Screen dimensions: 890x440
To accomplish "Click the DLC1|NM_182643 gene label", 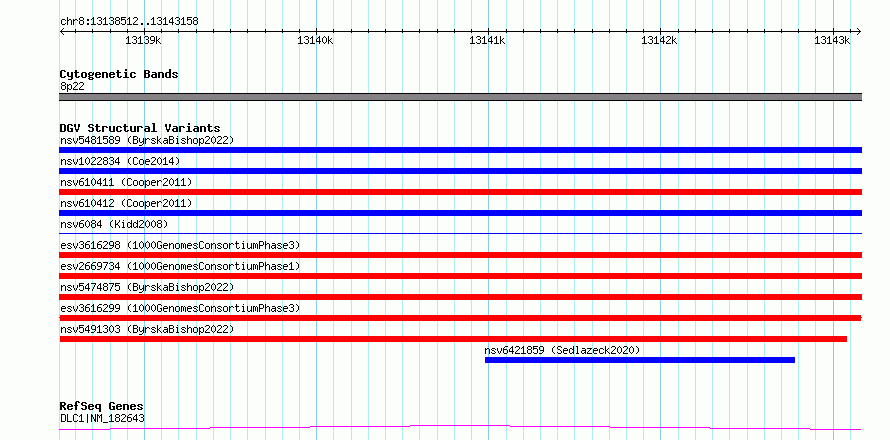I will [x=102, y=419].
